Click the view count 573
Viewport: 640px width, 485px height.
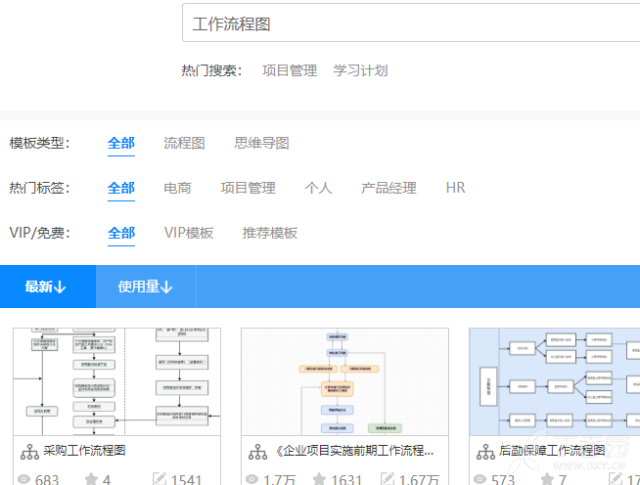[x=503, y=479]
